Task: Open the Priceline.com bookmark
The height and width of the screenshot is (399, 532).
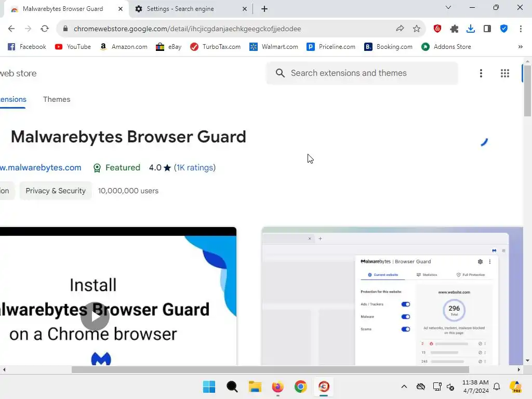Action: (331, 47)
